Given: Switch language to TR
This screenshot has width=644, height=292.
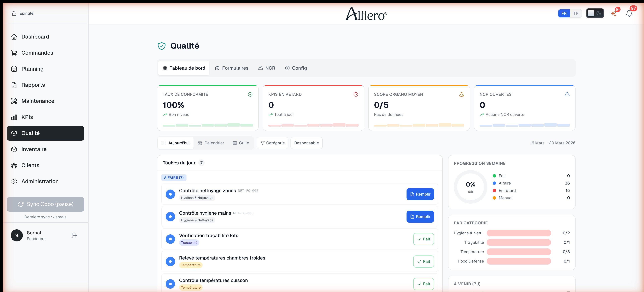Looking at the screenshot, I should point(576,13).
